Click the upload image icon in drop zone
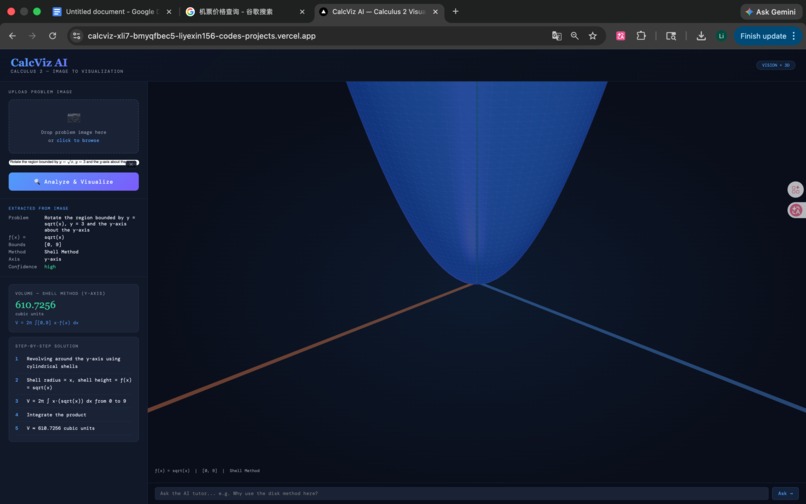This screenshot has width=806, height=504. click(x=74, y=117)
